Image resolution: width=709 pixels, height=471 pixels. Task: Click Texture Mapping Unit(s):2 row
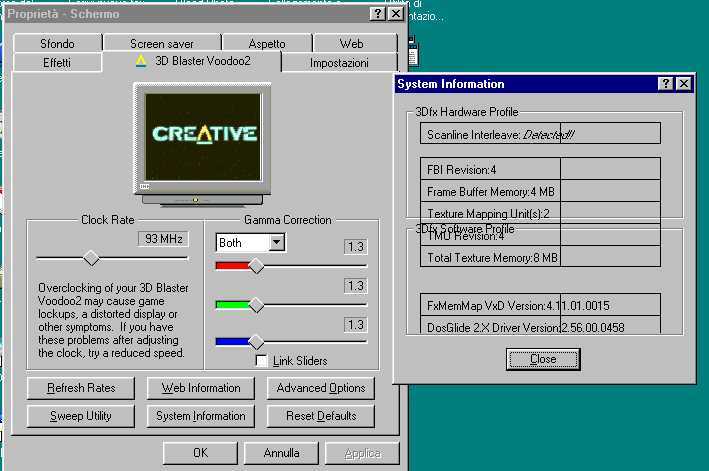click(540, 213)
